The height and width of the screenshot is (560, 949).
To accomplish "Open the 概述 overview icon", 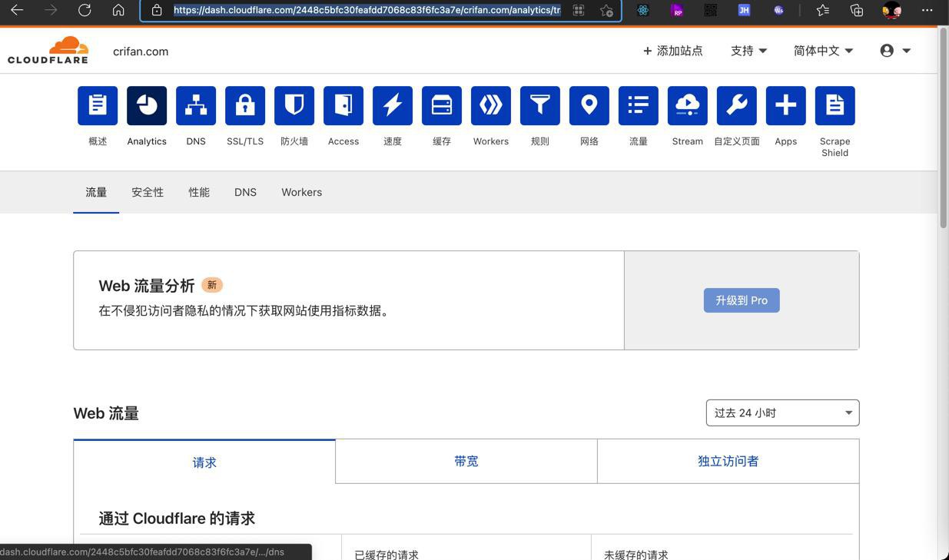I will tap(98, 105).
